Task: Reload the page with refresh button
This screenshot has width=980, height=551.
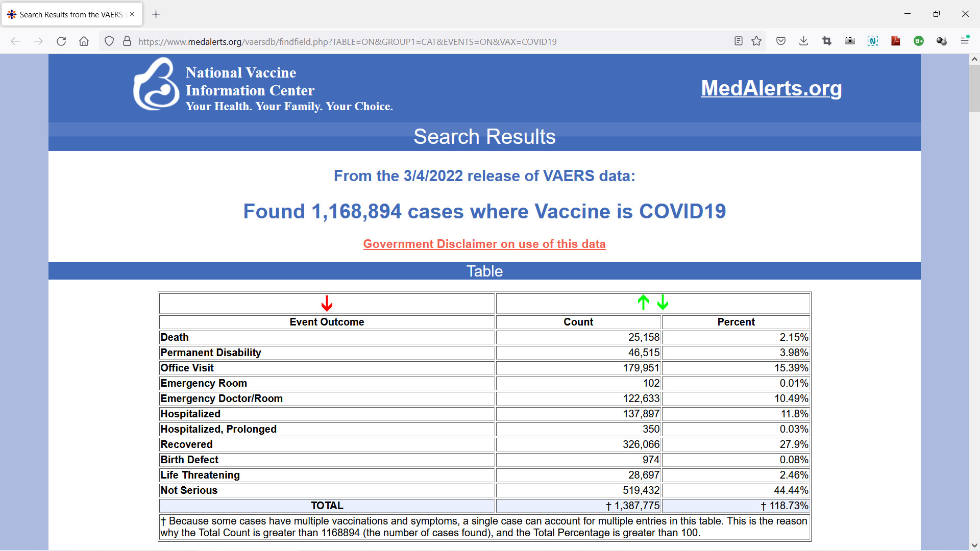Action: (61, 41)
